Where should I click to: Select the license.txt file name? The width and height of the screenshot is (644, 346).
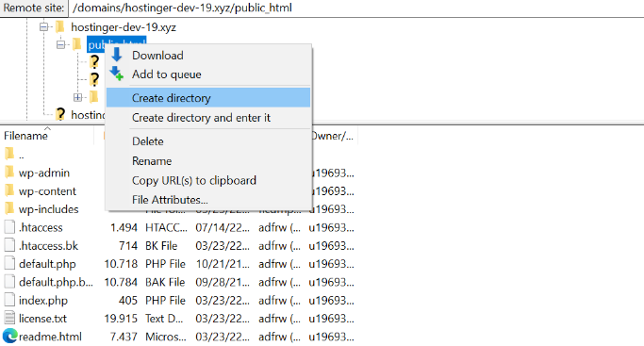tap(42, 318)
